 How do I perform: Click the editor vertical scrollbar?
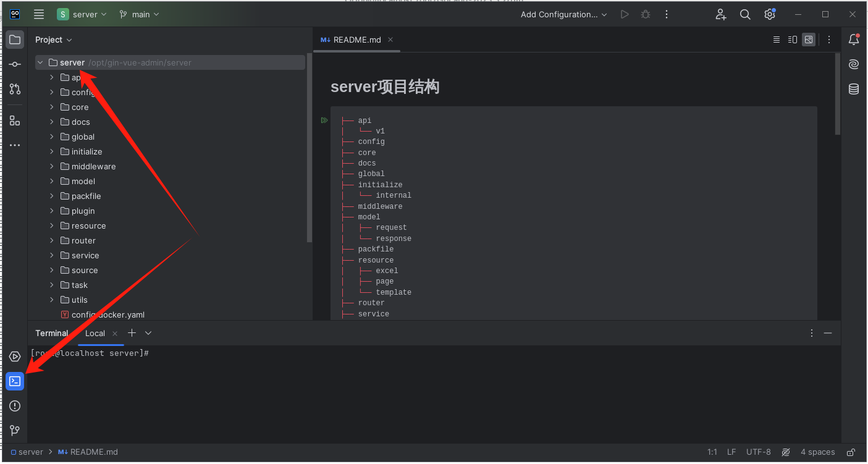[x=838, y=94]
